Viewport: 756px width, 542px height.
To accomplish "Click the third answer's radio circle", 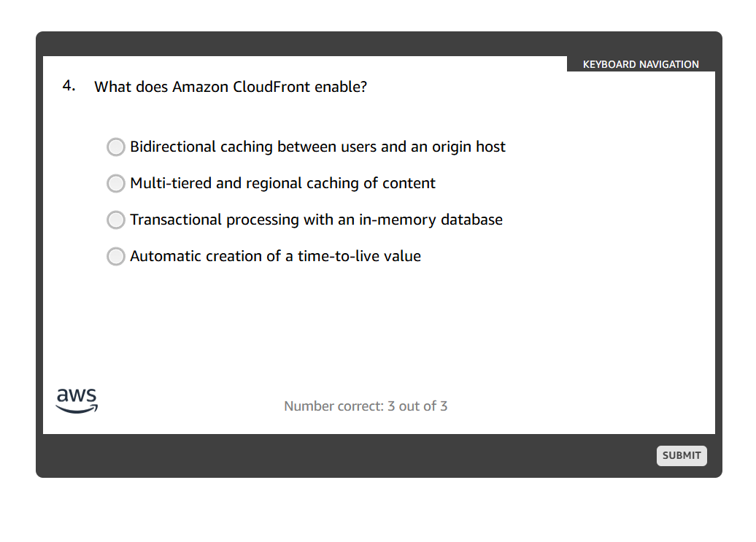I will point(115,220).
